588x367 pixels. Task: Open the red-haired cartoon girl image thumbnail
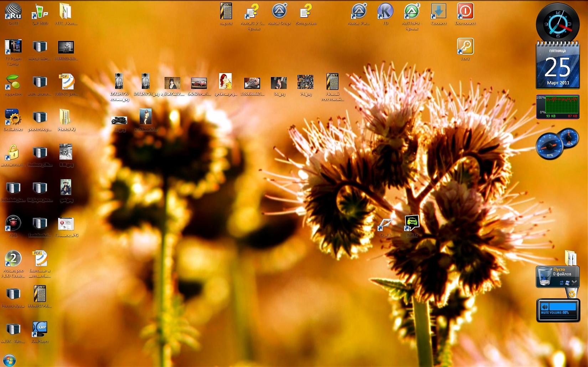(x=225, y=82)
